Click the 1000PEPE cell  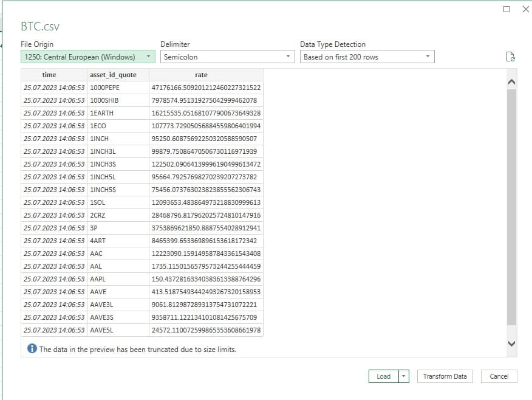118,88
